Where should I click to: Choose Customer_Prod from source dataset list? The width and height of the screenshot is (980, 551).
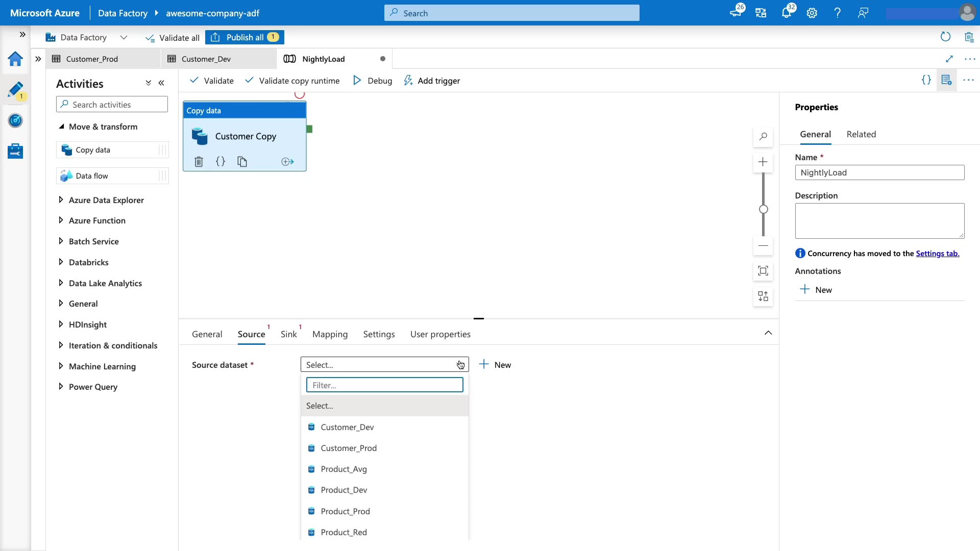pos(349,448)
